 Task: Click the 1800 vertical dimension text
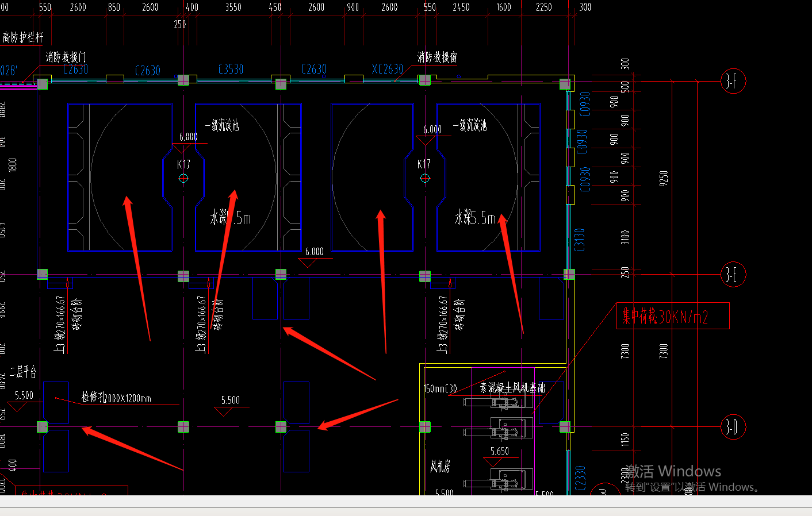pos(13,165)
